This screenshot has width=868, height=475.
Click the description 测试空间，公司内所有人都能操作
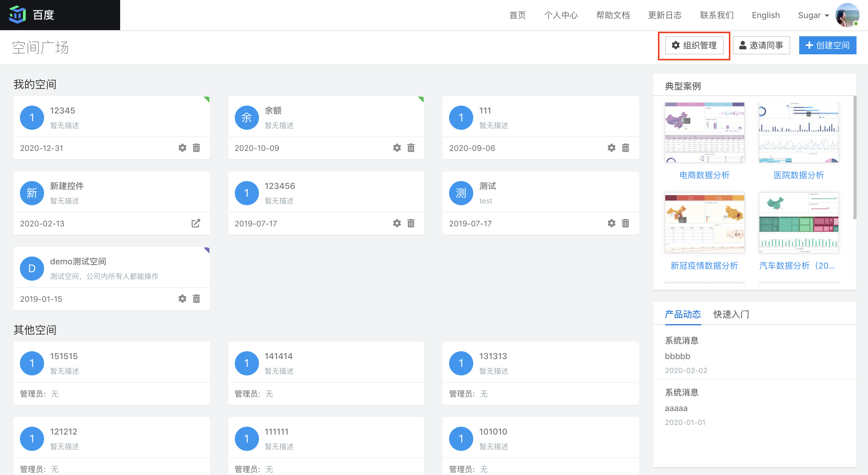[x=104, y=276]
